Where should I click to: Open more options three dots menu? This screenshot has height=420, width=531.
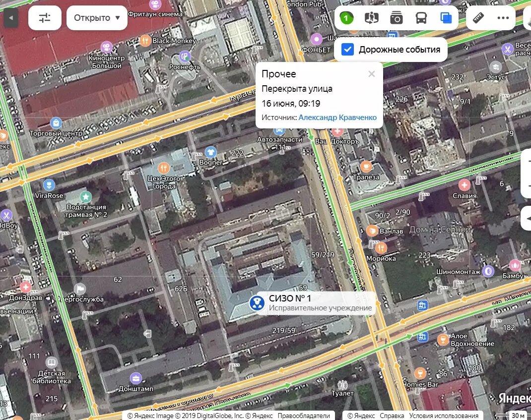coord(503,18)
